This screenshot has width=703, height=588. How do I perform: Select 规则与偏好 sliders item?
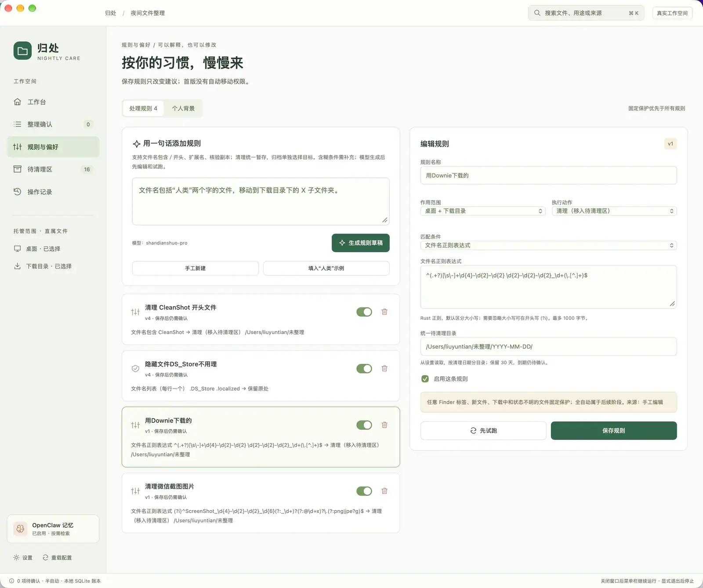[x=53, y=147]
